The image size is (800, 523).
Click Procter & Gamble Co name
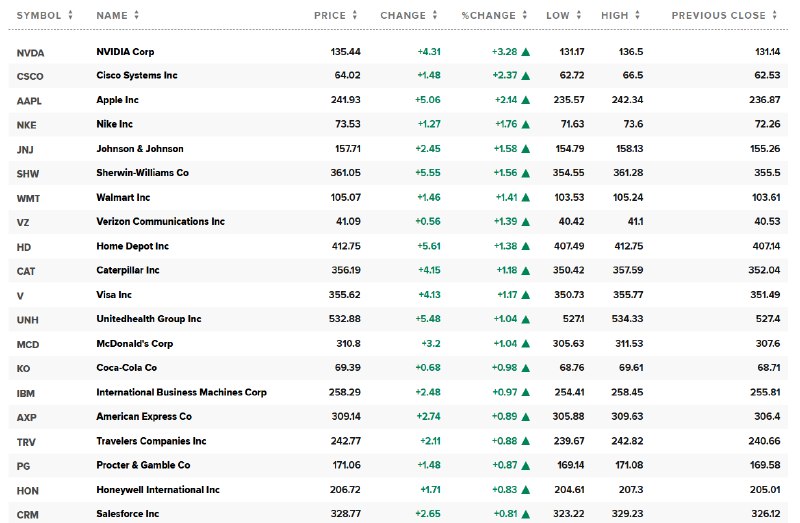click(x=143, y=465)
